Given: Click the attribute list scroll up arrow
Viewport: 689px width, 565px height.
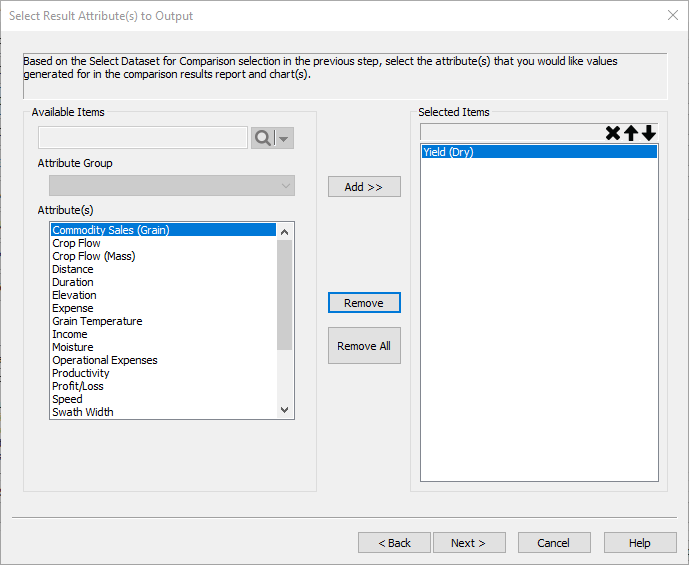Looking at the screenshot, I should pos(284,232).
